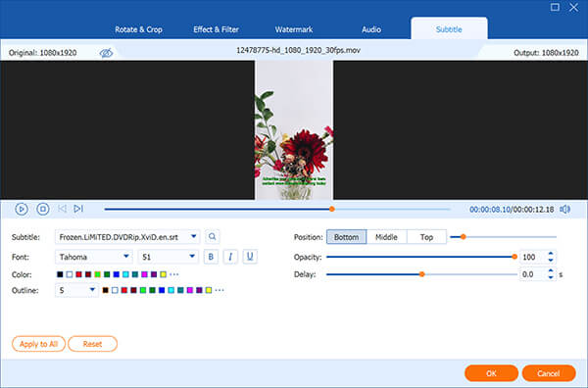Choose blue outline color swatch

click(162, 290)
